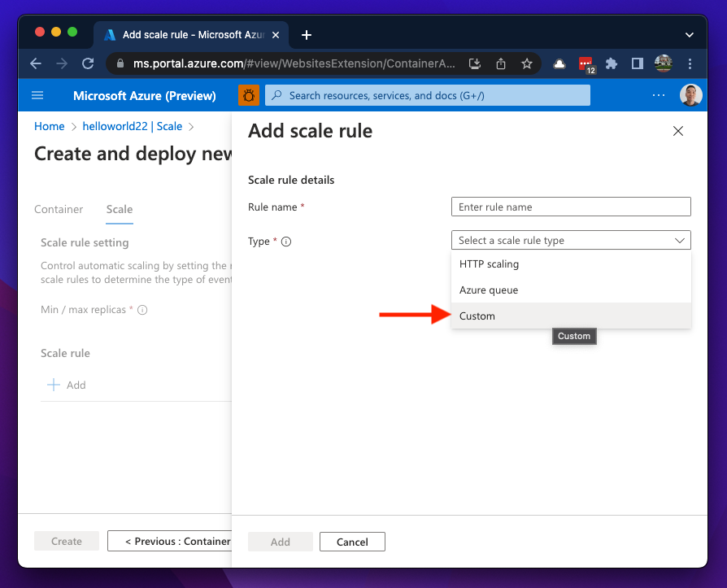Expand the scale rule type dropdown
Screen dimensions: 727x588
tap(571, 241)
